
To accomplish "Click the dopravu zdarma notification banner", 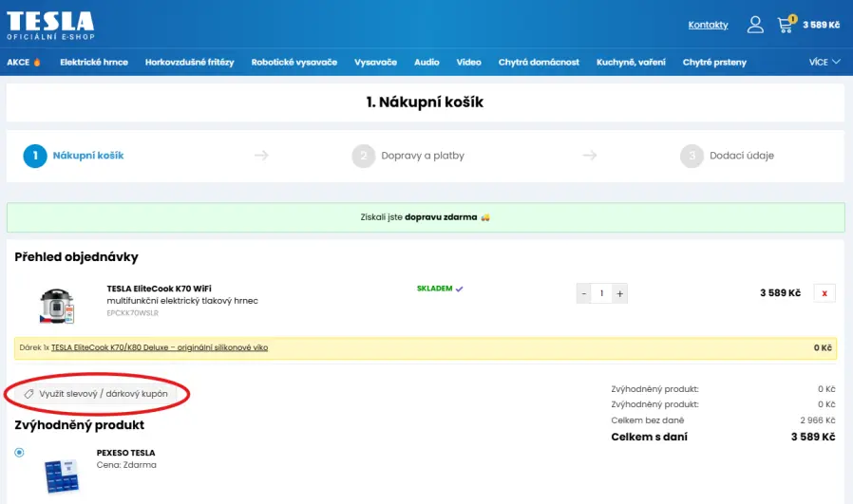I will click(x=426, y=217).
